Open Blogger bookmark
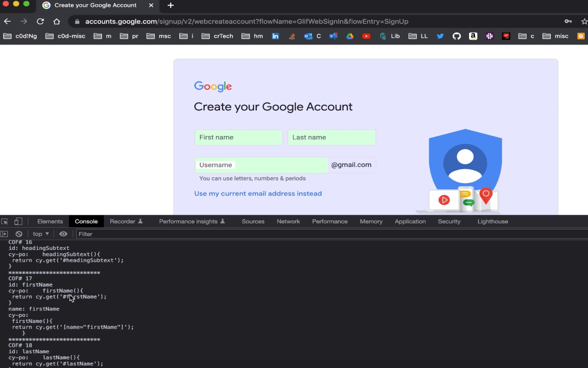 (581, 36)
